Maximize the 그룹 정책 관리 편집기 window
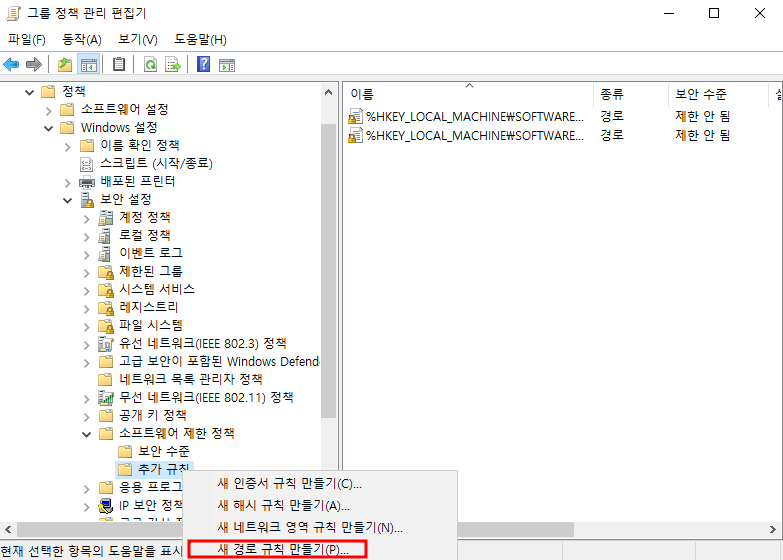 pyautogui.click(x=714, y=13)
